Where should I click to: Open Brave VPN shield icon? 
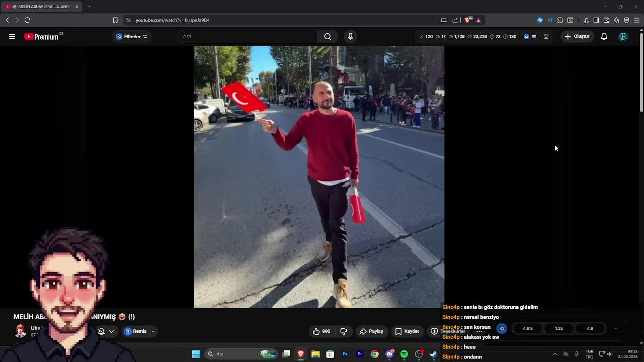626,20
